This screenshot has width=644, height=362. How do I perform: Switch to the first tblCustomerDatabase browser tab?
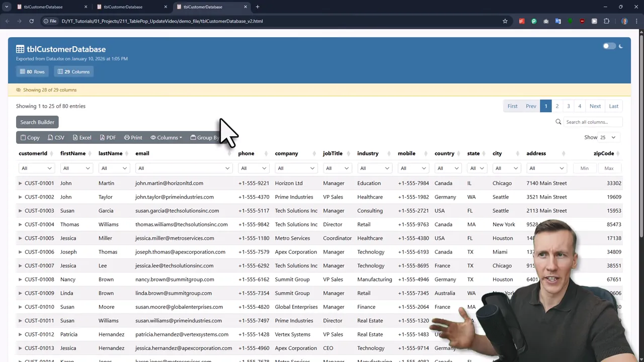(43, 7)
